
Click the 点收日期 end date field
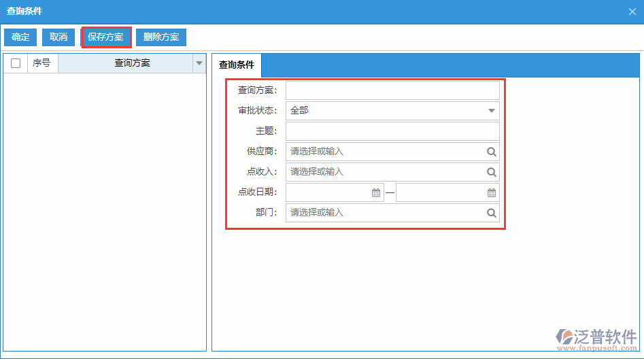click(x=447, y=192)
